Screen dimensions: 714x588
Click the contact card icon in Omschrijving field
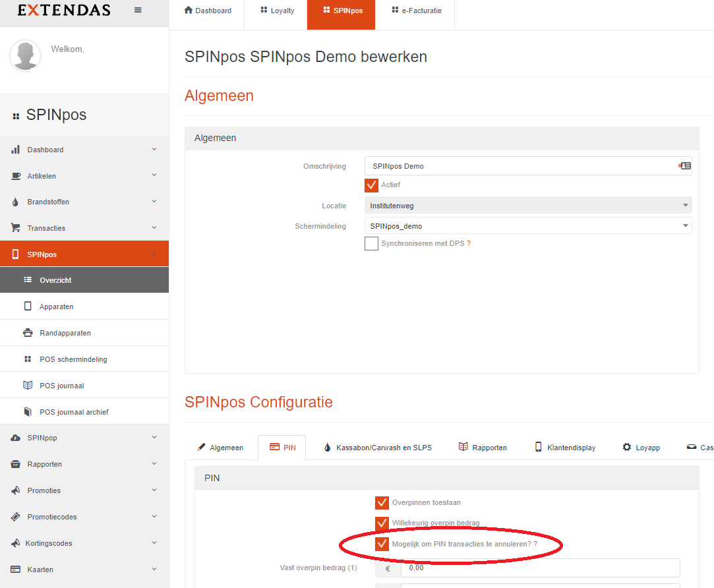click(x=684, y=166)
